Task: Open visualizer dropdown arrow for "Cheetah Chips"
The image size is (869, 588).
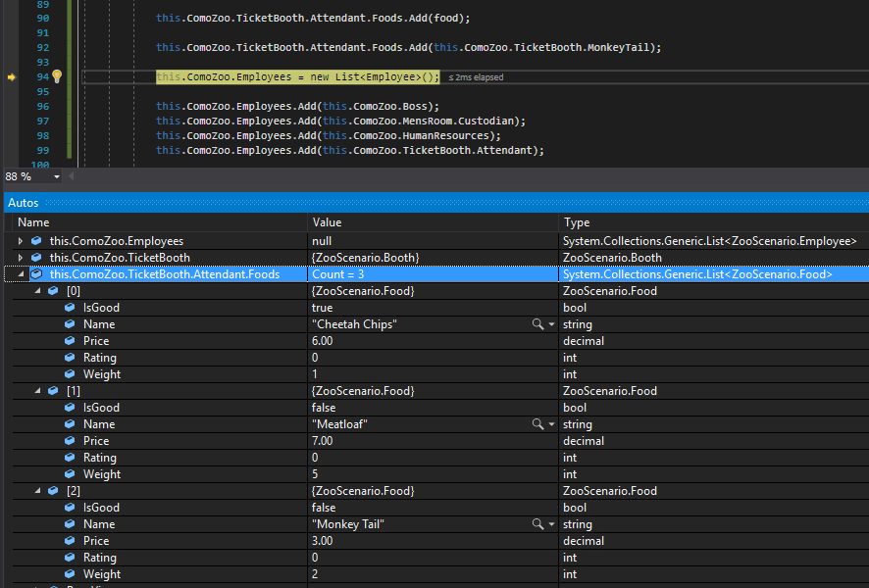Action: pyautogui.click(x=551, y=324)
